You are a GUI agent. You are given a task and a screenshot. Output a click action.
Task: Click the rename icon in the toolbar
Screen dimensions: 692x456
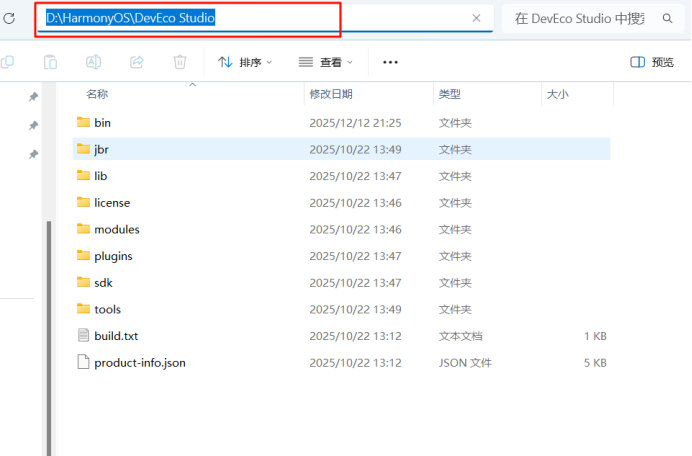(x=94, y=62)
